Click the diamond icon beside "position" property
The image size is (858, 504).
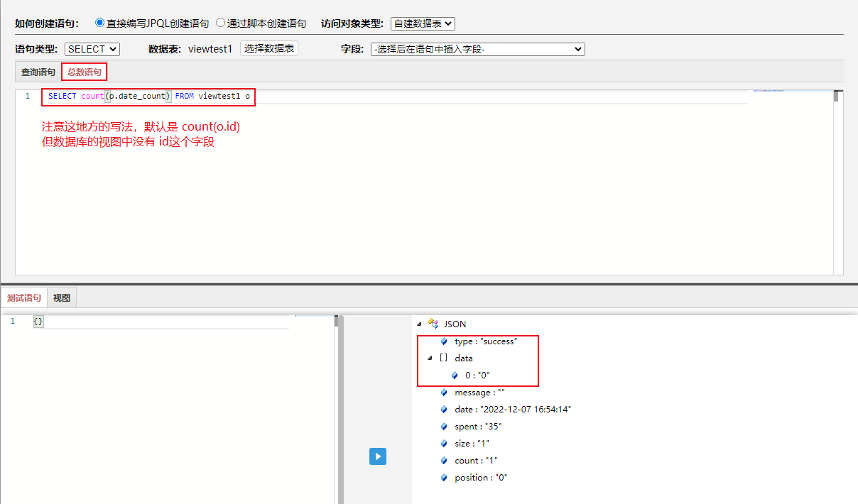click(x=444, y=478)
